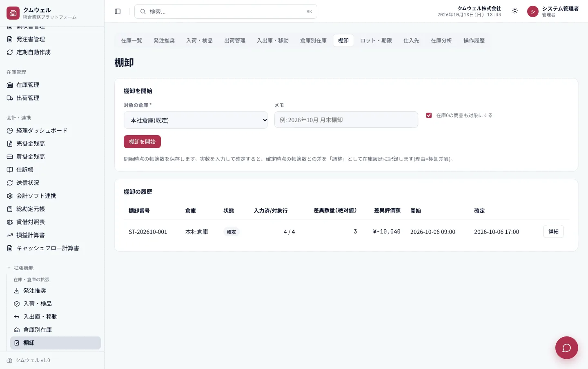Click the メモ input field
Image resolution: width=588 pixels, height=369 pixels.
346,120
